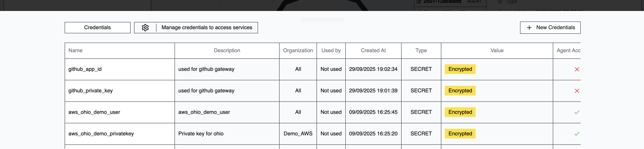Click the Credentials title button
The width and height of the screenshot is (644, 149).
coord(98,28)
